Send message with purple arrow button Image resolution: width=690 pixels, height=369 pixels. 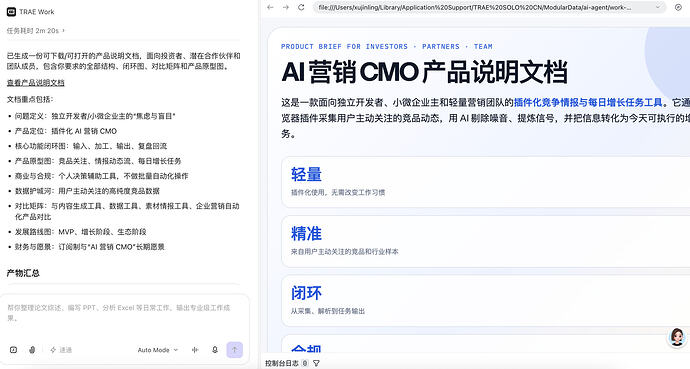click(235, 350)
